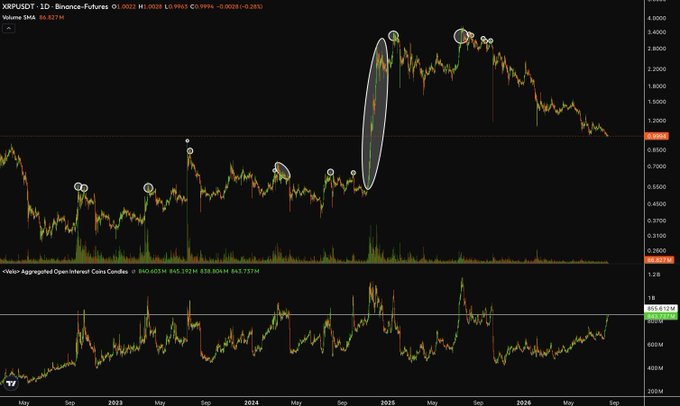The image size is (680, 406).
Task: Click the 0.3100 price axis label
Action: (x=657, y=236)
